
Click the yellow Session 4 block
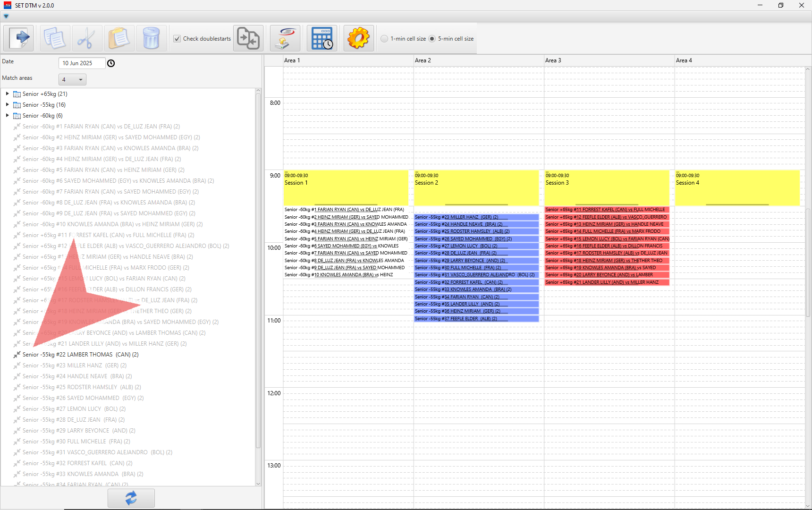click(x=737, y=188)
